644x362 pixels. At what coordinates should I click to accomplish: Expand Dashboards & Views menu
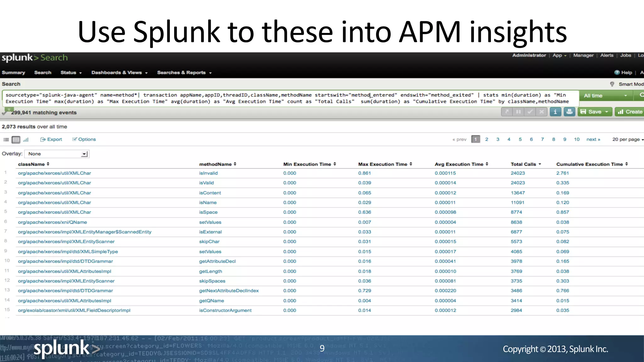(119, 73)
